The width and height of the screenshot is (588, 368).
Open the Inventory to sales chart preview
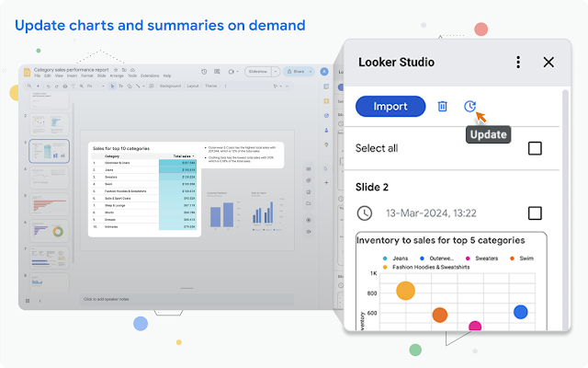pos(451,282)
